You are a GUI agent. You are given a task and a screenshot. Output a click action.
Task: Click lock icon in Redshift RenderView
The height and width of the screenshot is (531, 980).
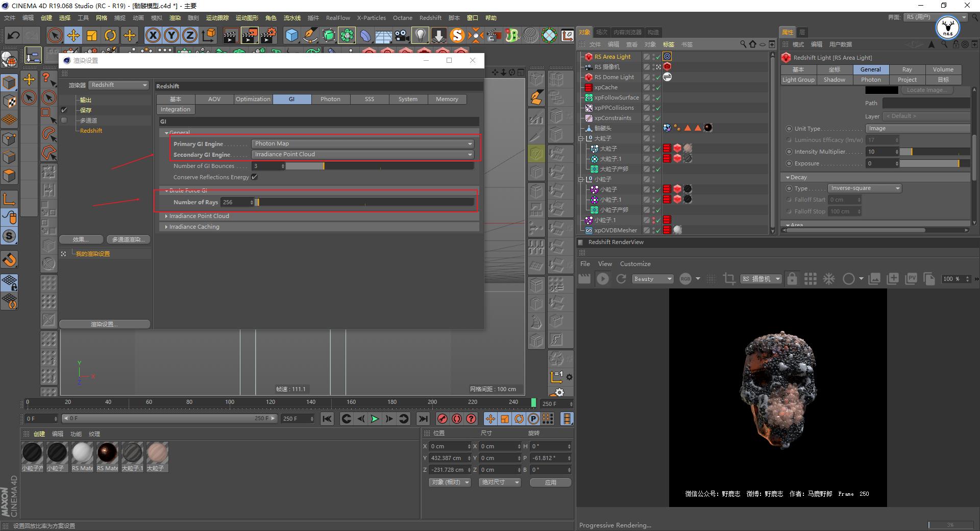click(792, 279)
